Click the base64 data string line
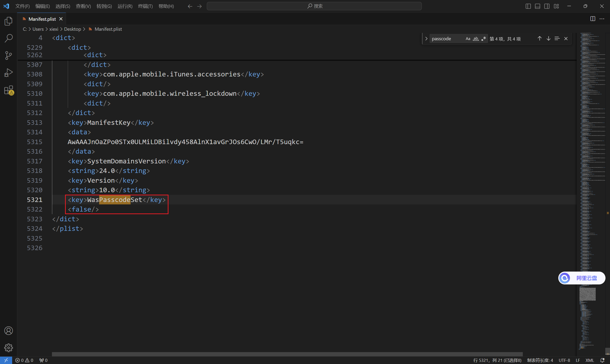The image size is (610, 364). [185, 142]
